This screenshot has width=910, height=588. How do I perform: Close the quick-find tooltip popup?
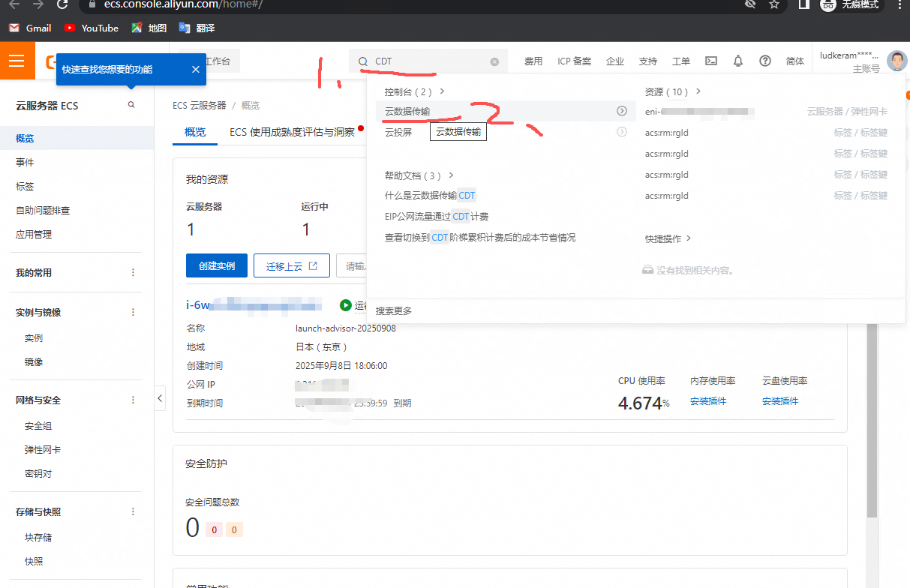(195, 70)
